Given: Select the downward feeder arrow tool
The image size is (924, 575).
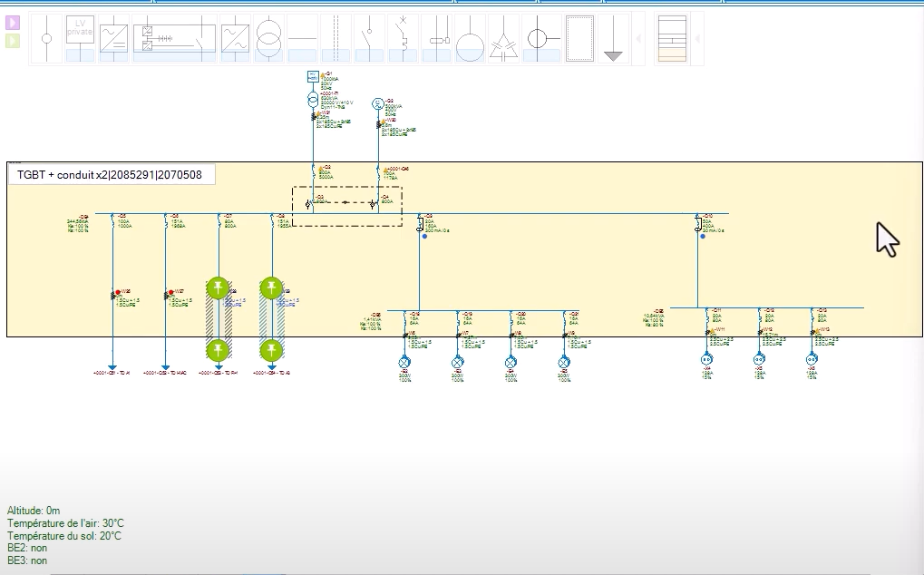Looking at the screenshot, I should point(615,38).
